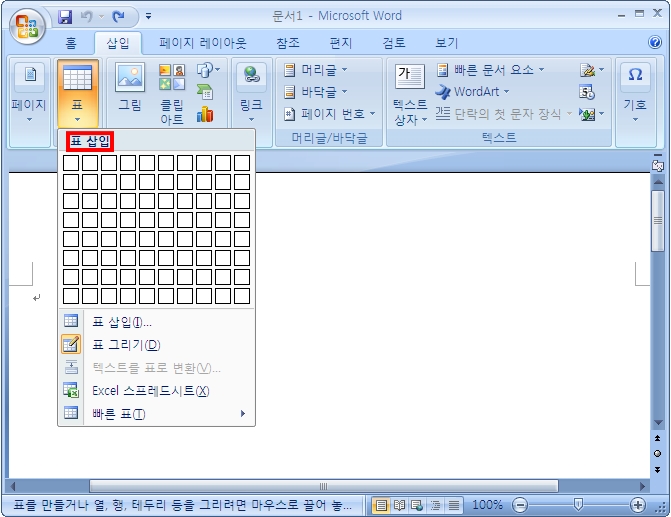Viewport: 671px width, 517px height.
Task: Expand the 머리글 (Header) dropdown
Action: (316, 70)
